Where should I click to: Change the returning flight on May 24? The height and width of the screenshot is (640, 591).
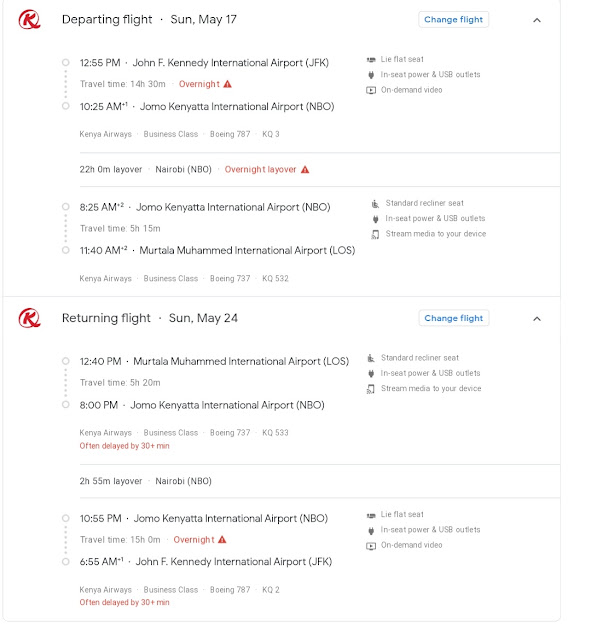(453, 318)
